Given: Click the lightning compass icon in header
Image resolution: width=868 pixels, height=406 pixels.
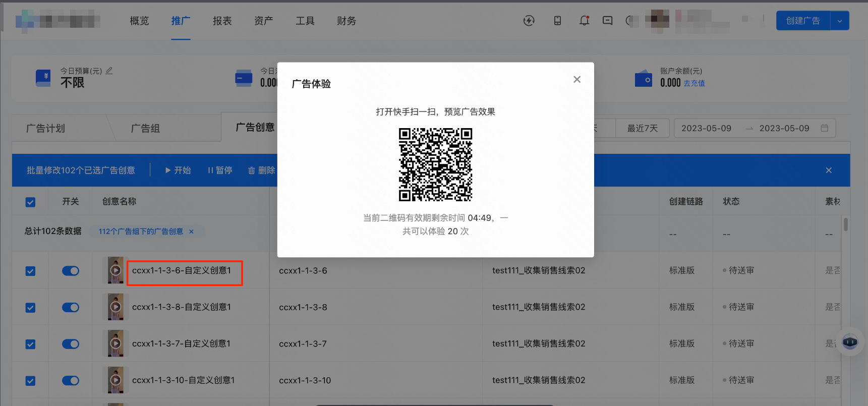Looking at the screenshot, I should (x=529, y=21).
